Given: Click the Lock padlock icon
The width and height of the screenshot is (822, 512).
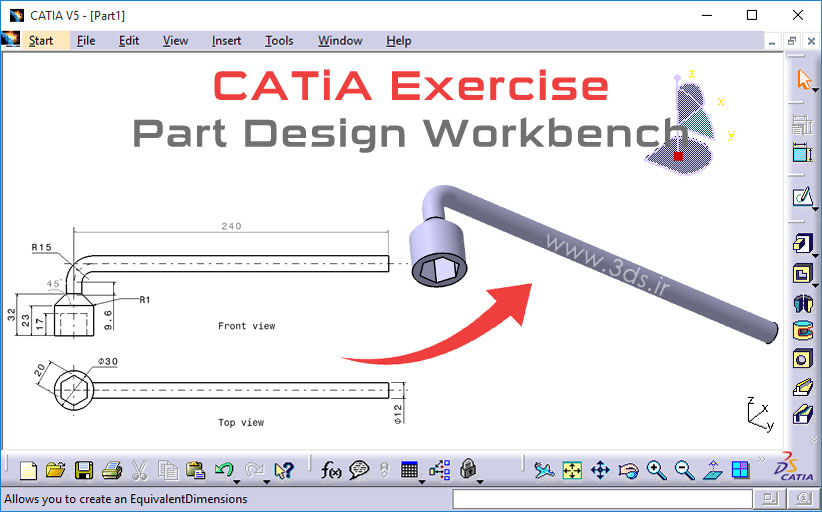Looking at the screenshot, I should [x=468, y=469].
